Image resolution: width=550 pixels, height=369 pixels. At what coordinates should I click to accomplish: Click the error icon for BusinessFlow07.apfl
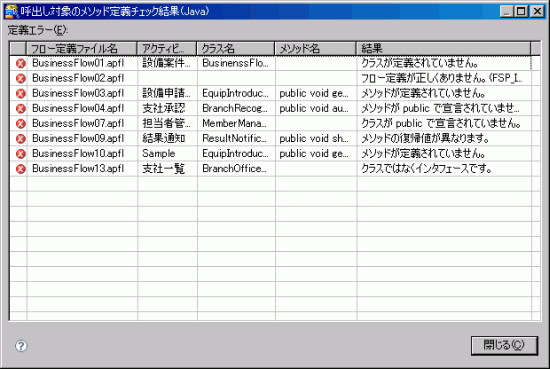21,124
